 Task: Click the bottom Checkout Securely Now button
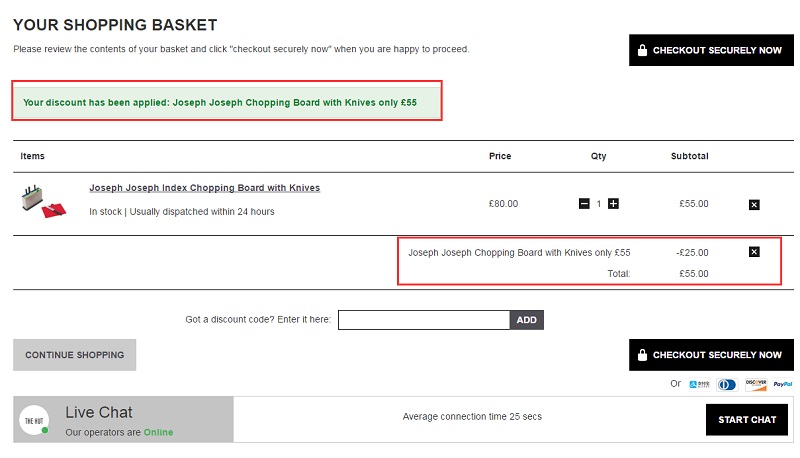click(711, 354)
